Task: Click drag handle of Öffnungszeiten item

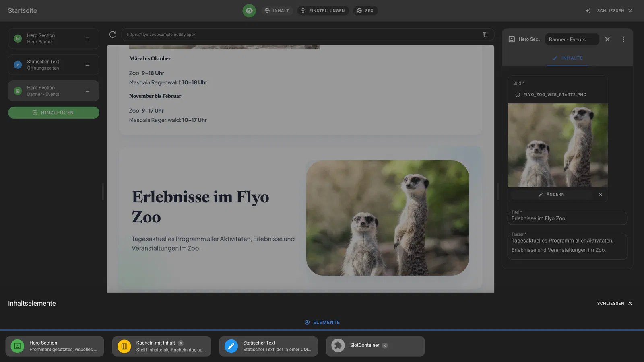Action: 87,65
